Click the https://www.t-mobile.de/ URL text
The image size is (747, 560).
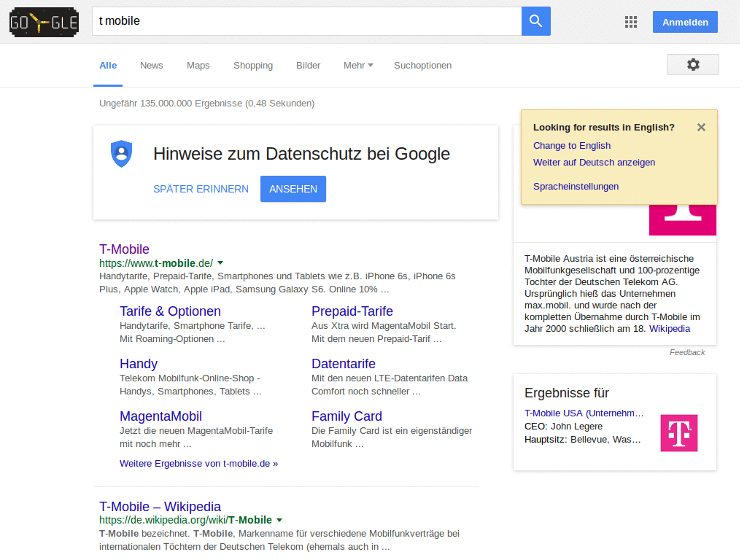(156, 263)
